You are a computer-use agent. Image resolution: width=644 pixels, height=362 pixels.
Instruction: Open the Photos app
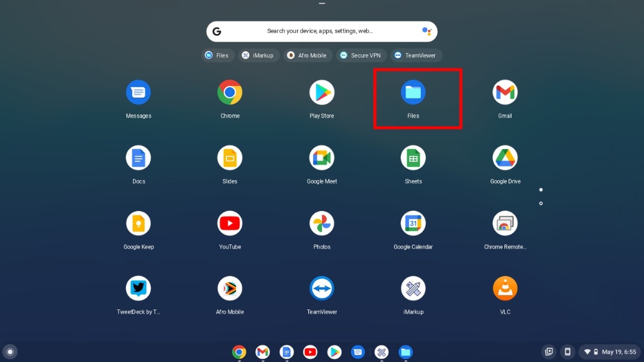point(321,223)
